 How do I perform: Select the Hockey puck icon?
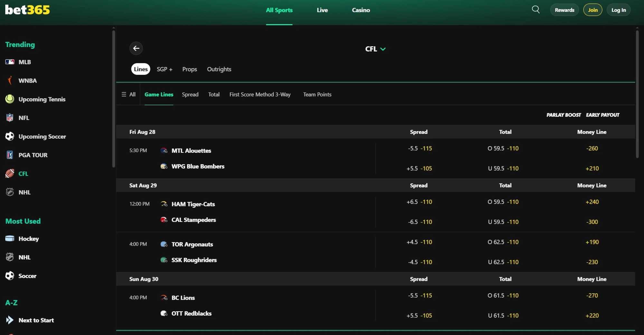[10, 238]
